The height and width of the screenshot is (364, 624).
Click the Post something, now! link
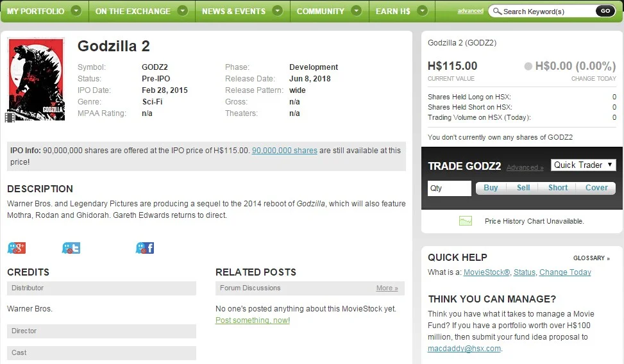(x=253, y=320)
